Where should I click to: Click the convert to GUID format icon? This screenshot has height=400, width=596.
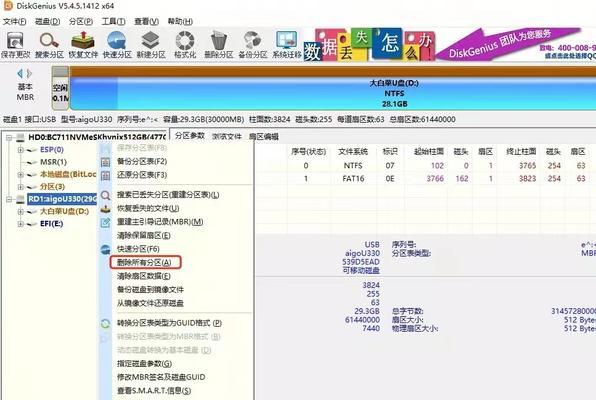click(105, 324)
